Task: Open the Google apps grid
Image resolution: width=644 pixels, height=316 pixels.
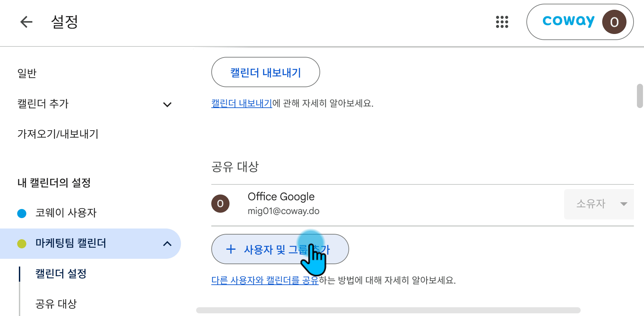Action: (x=502, y=22)
